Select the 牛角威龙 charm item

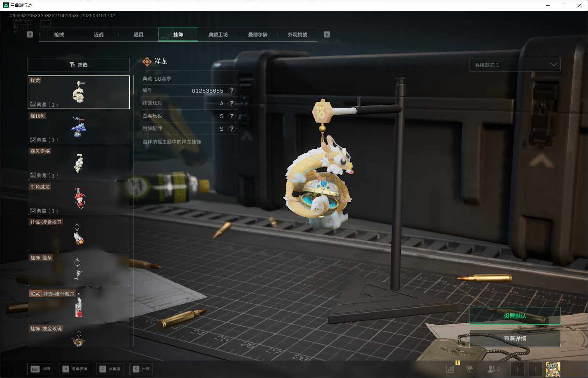(x=79, y=199)
